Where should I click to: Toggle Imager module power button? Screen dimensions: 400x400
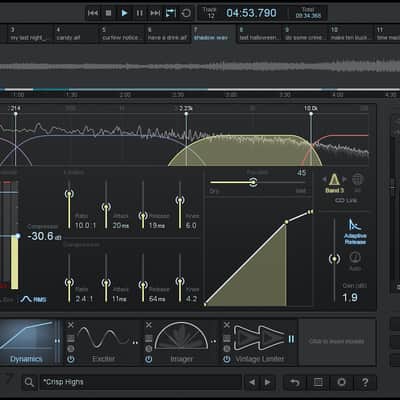click(x=149, y=359)
